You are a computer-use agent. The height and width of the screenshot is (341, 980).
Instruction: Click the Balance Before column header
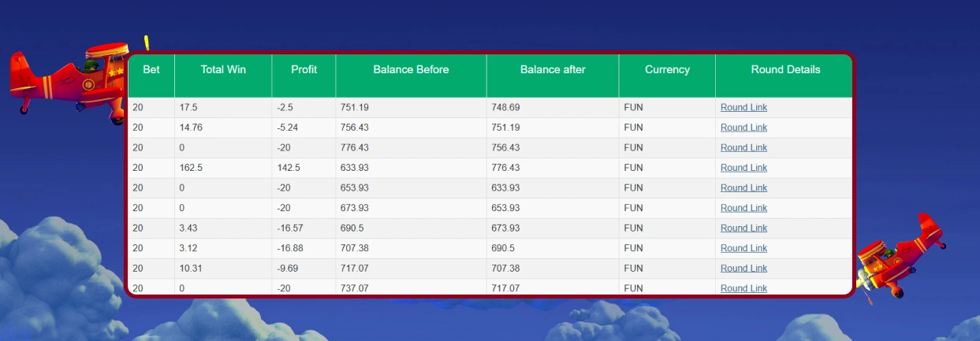411,70
